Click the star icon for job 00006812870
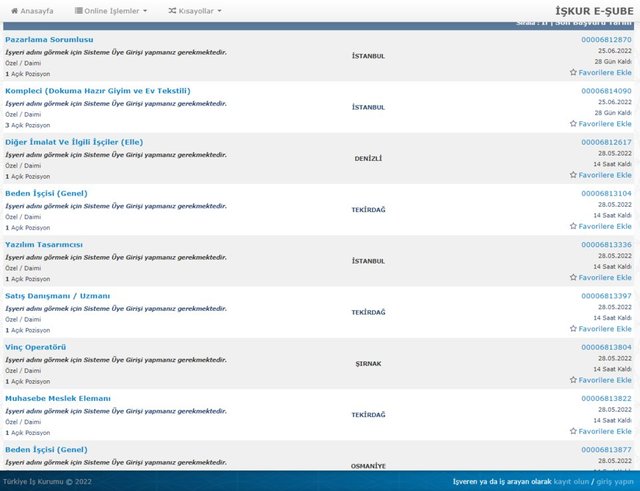The height and width of the screenshot is (491, 640). click(x=573, y=73)
